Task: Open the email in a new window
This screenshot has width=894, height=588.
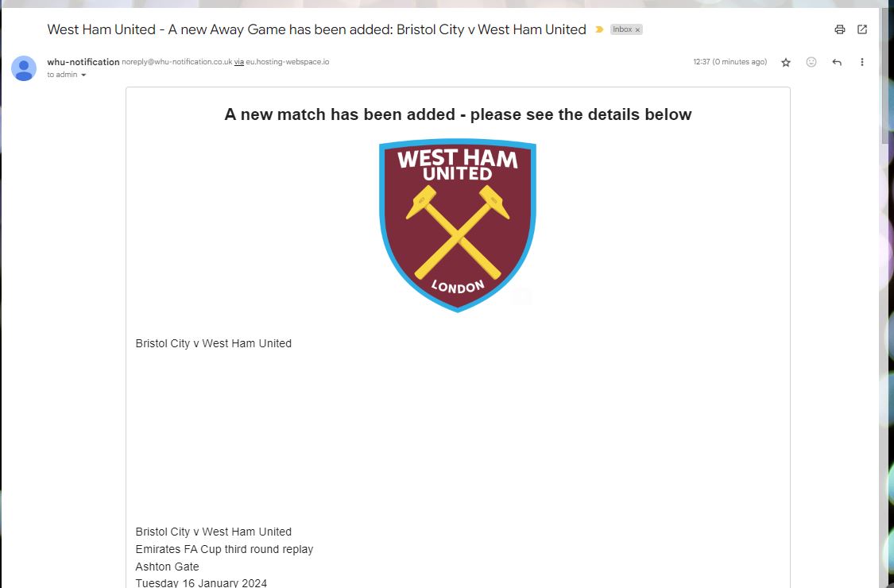Action: (x=862, y=29)
